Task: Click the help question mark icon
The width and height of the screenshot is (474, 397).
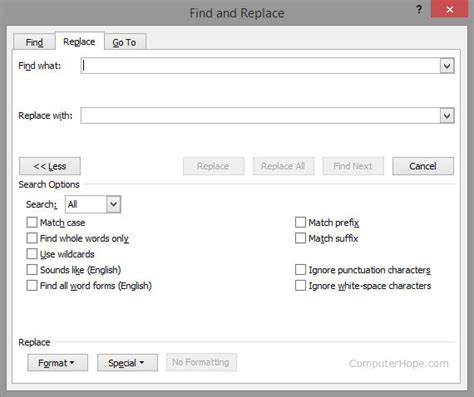Action: 419,10
